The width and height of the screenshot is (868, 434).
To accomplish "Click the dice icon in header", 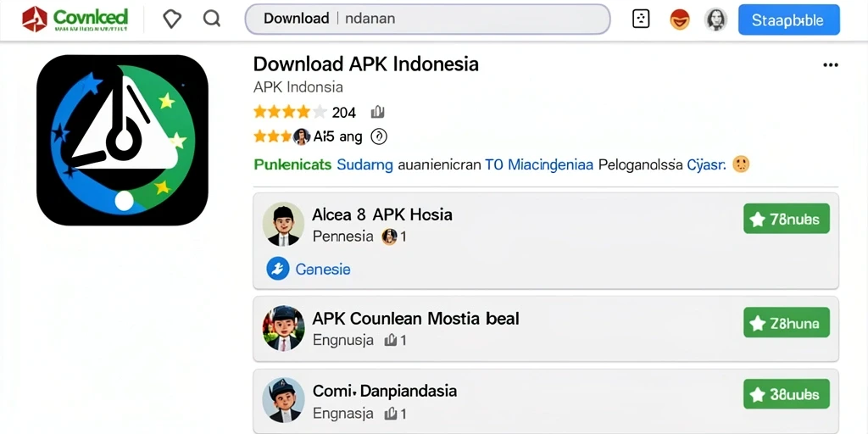I will click(641, 20).
